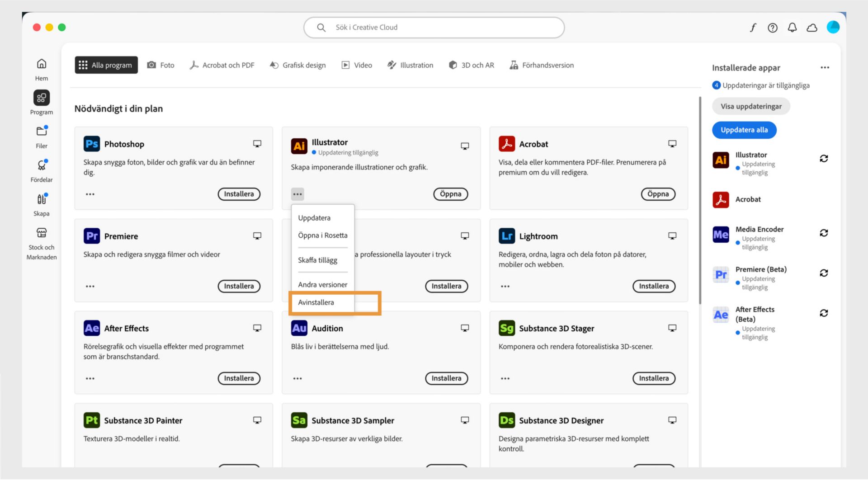Switch to 3D och AR tab
The height and width of the screenshot is (480, 868).
pos(471,65)
